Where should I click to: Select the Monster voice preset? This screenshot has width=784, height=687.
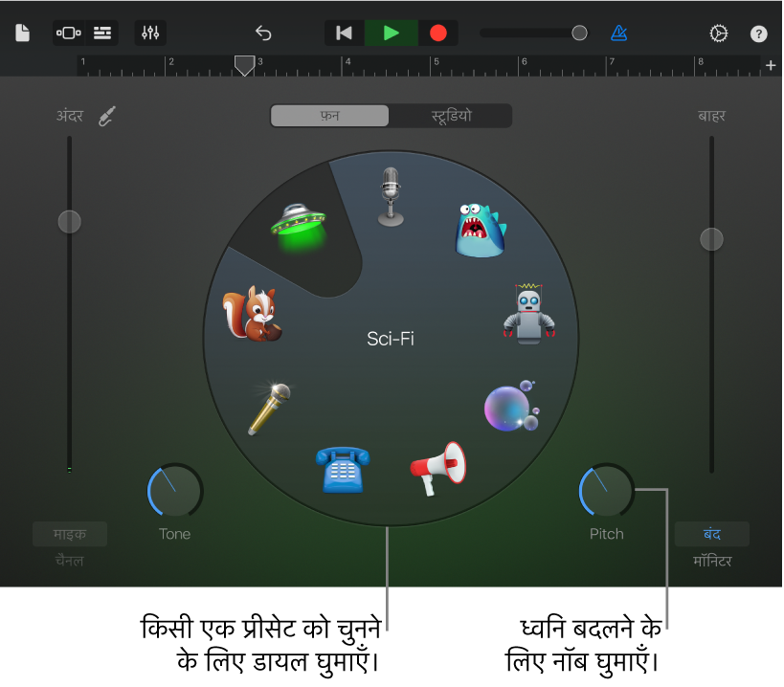point(481,230)
